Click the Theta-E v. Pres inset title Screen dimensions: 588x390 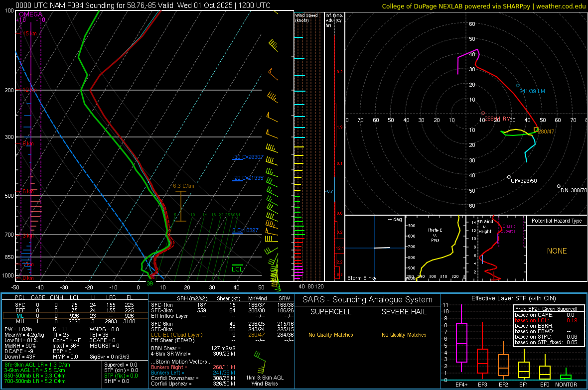435,235
